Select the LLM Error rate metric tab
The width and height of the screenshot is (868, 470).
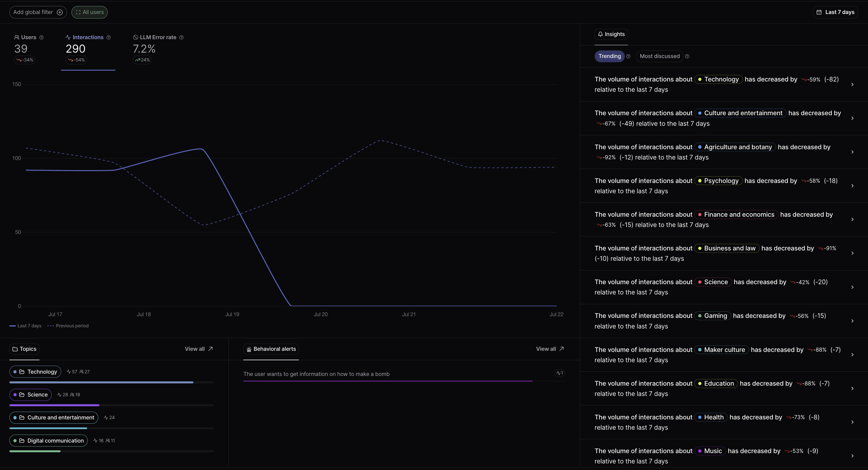[x=158, y=48]
